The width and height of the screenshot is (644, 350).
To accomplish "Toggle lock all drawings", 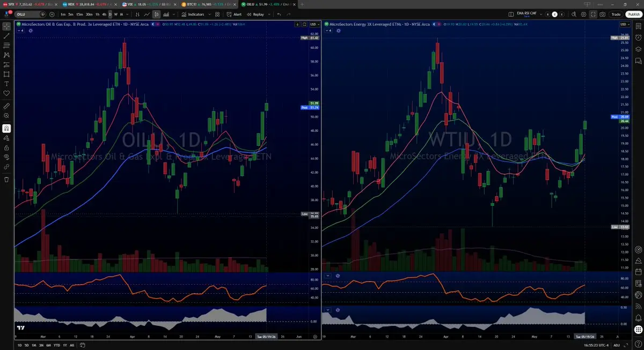I will point(6,147).
